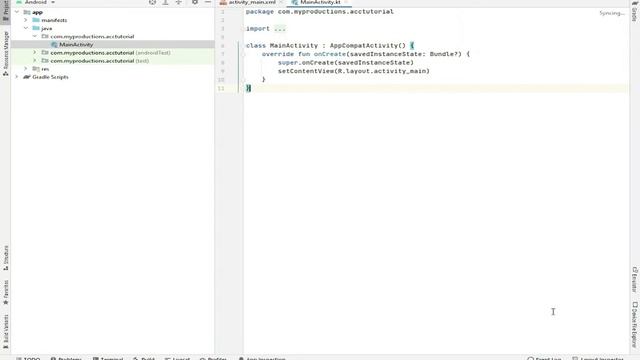Close the MainActivity.kt tab

point(346,2)
